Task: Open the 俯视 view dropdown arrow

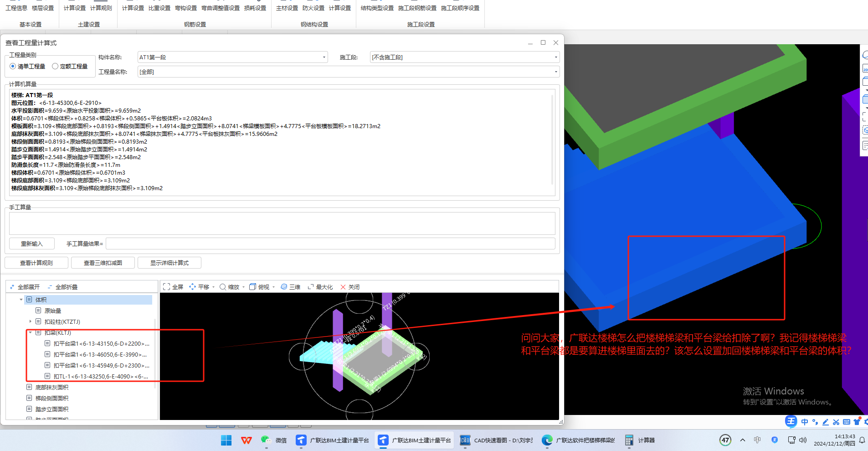Action: pyautogui.click(x=273, y=287)
